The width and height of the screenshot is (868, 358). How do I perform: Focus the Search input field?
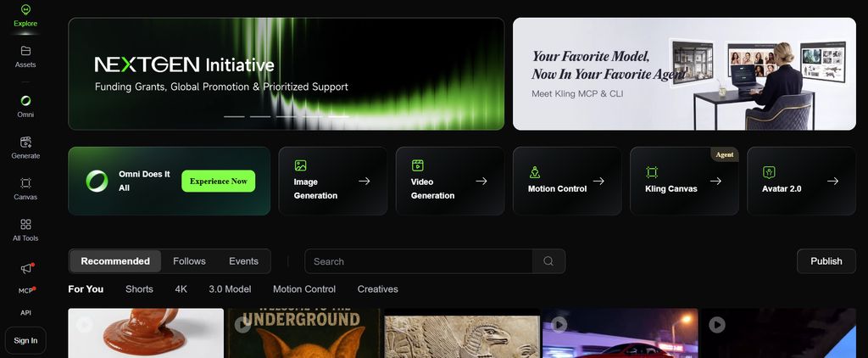click(419, 261)
